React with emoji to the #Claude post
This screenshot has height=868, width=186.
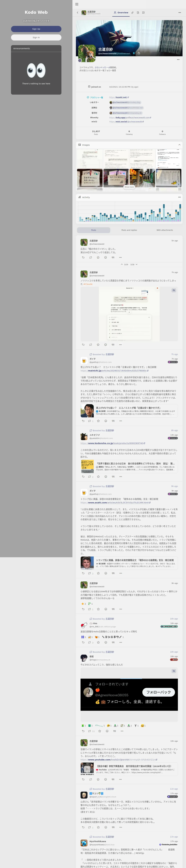coord(105,345)
